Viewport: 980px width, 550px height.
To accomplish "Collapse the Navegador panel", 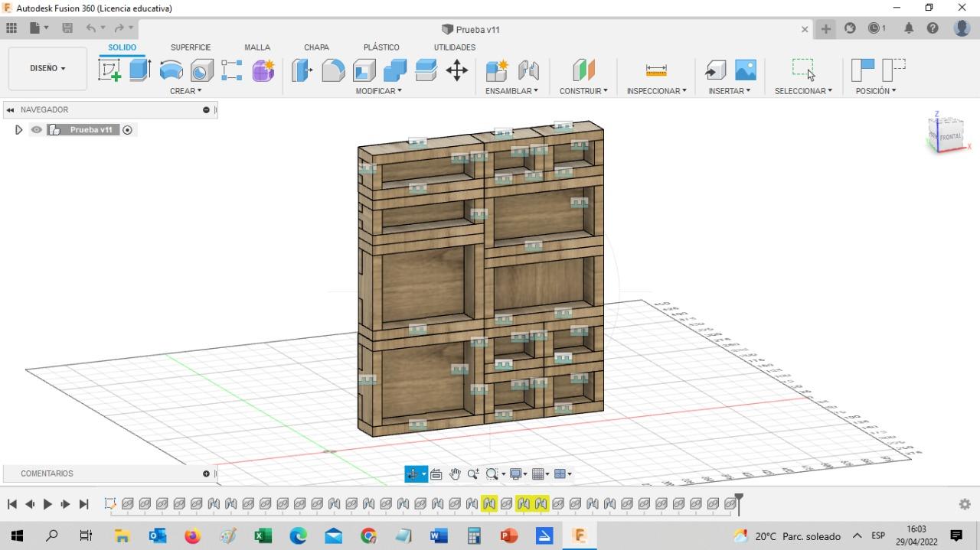I will pos(11,110).
